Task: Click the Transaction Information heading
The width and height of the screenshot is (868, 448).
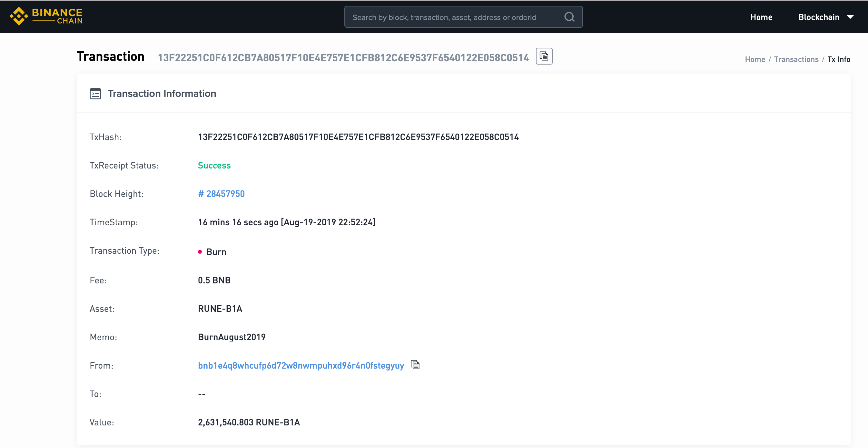Action: (x=162, y=94)
